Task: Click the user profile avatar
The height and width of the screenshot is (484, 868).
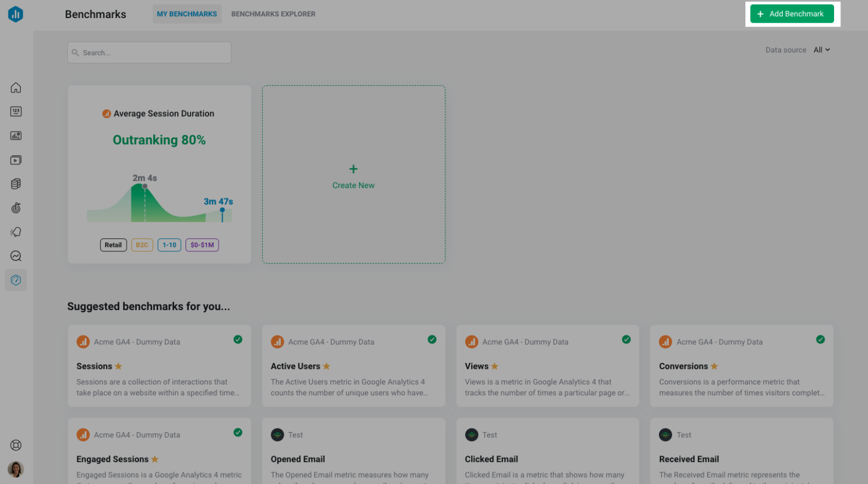Action: 16,469
